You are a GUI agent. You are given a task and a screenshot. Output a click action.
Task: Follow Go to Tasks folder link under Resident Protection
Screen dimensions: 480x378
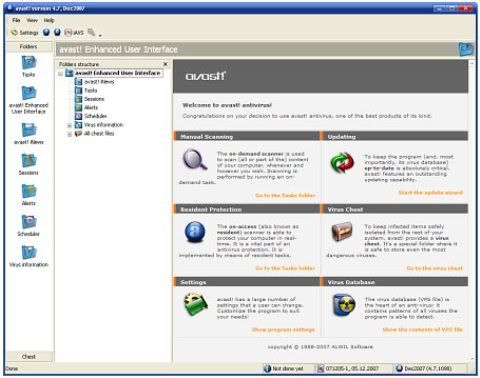click(x=285, y=268)
